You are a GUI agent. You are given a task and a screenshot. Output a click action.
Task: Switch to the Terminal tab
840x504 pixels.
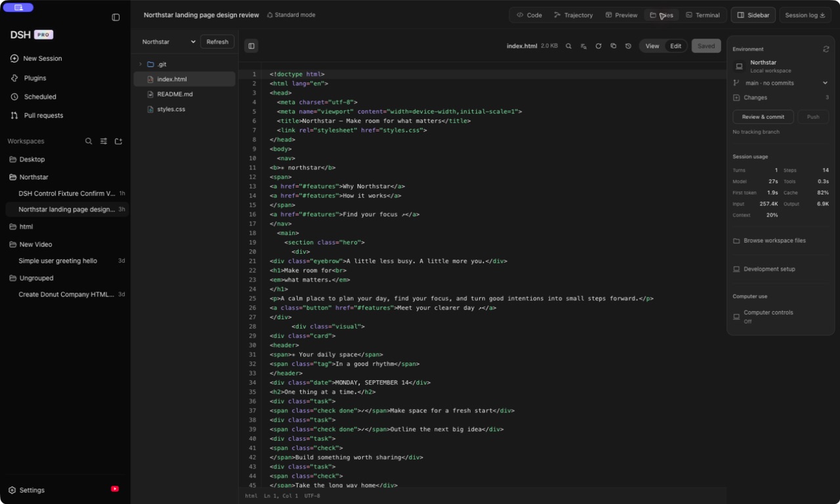[x=702, y=15]
